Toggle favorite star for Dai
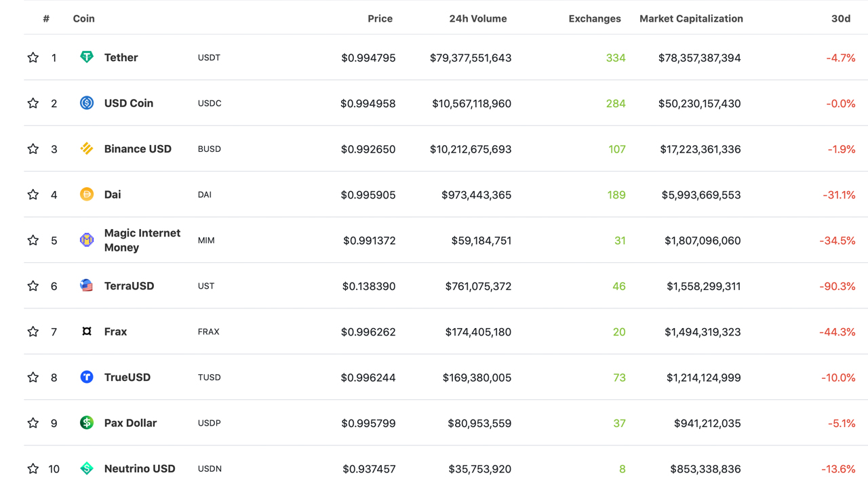 tap(33, 195)
